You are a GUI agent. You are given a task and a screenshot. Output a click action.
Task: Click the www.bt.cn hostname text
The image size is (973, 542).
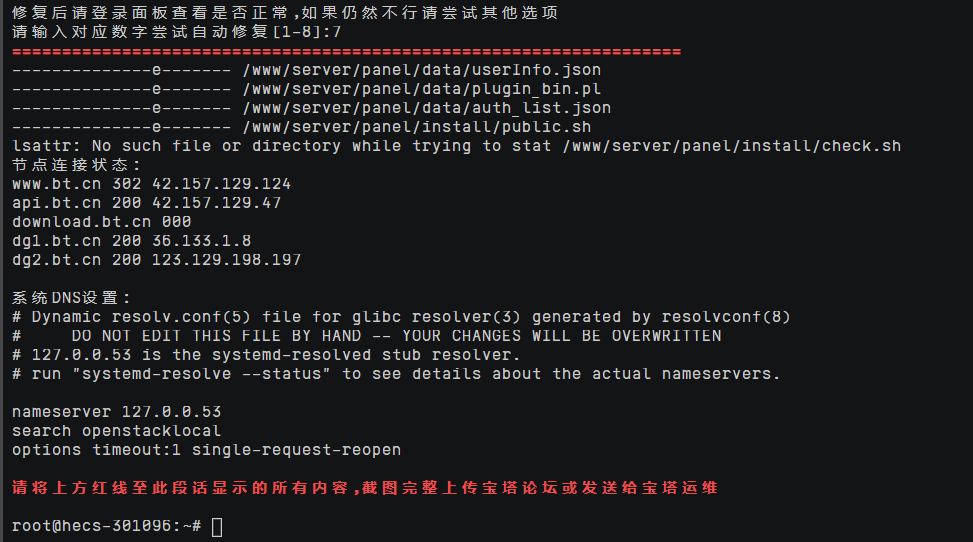tap(56, 184)
